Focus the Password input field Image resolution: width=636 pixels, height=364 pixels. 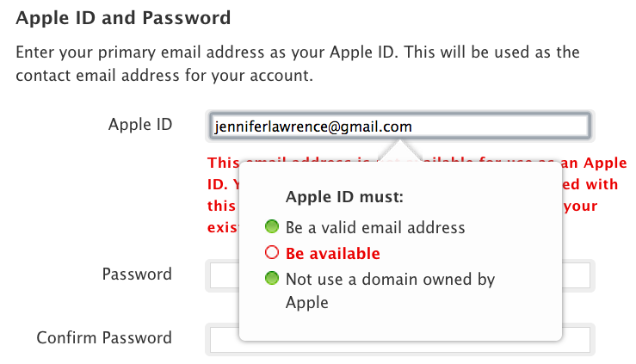click(x=577, y=275)
